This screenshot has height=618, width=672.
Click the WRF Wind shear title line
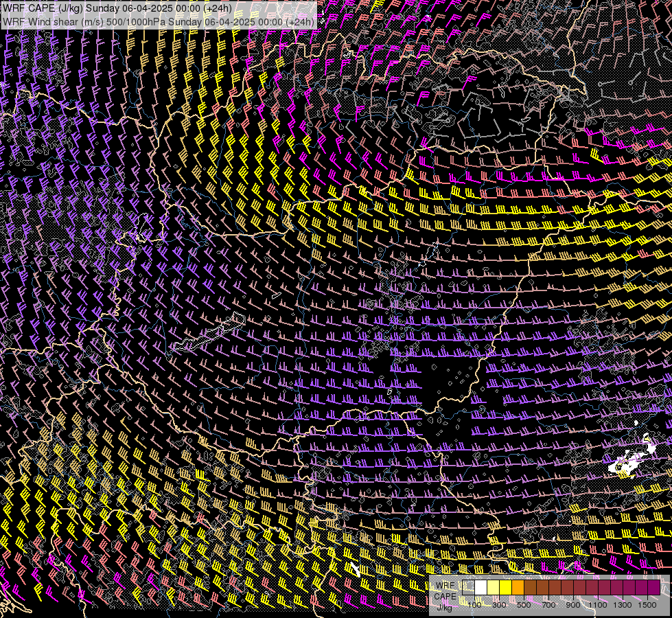pyautogui.click(x=159, y=22)
